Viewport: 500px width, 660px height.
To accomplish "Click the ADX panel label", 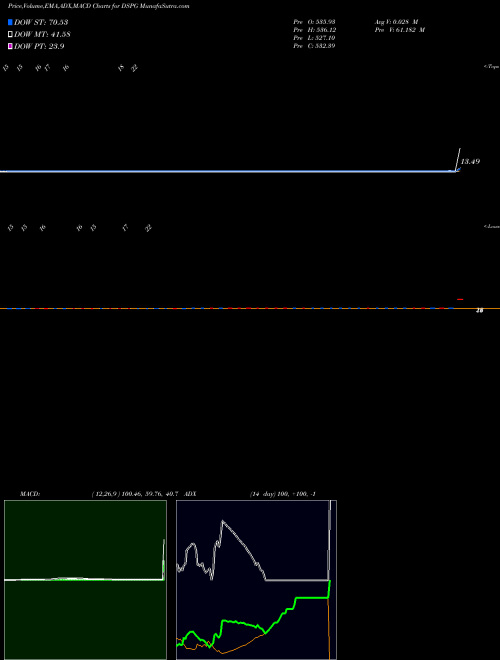I will [190, 494].
